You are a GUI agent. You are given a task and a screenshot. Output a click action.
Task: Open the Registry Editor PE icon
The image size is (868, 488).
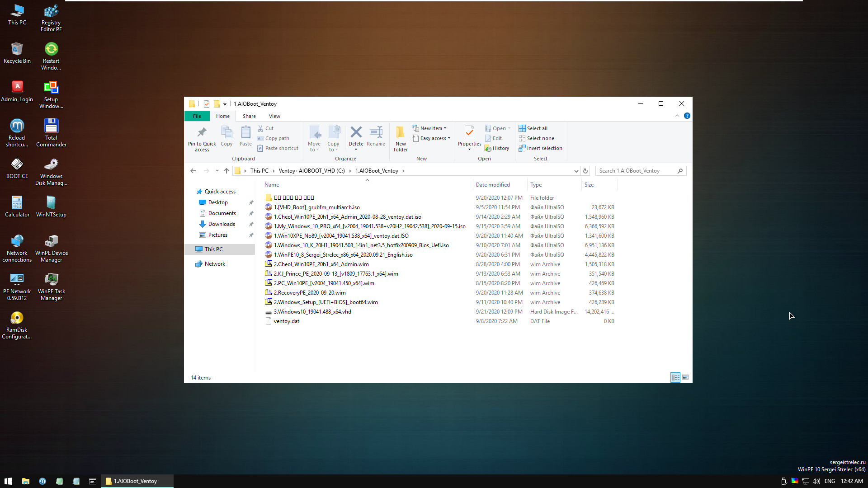click(51, 17)
